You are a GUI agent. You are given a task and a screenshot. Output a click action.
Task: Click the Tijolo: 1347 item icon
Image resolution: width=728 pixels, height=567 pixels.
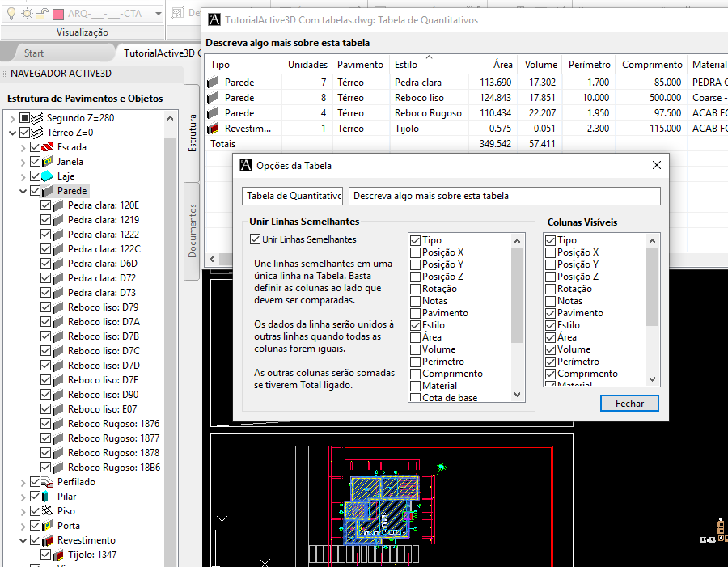tap(58, 555)
